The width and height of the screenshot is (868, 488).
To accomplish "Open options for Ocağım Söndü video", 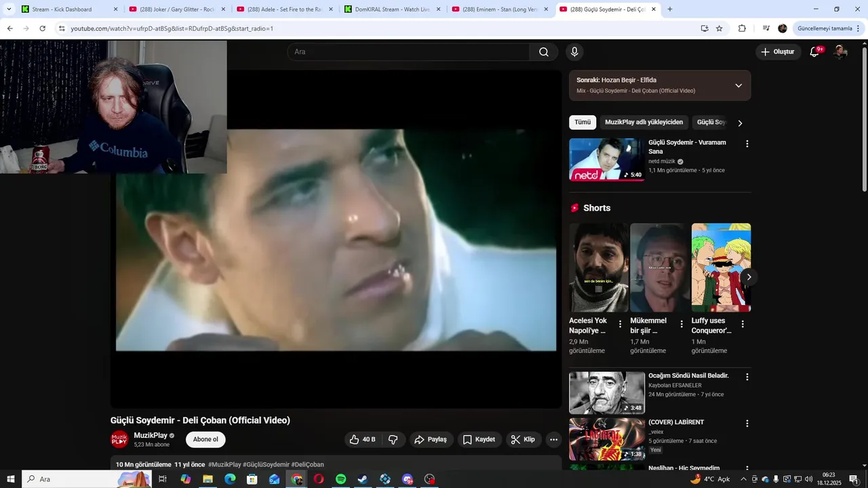I will coord(747,377).
